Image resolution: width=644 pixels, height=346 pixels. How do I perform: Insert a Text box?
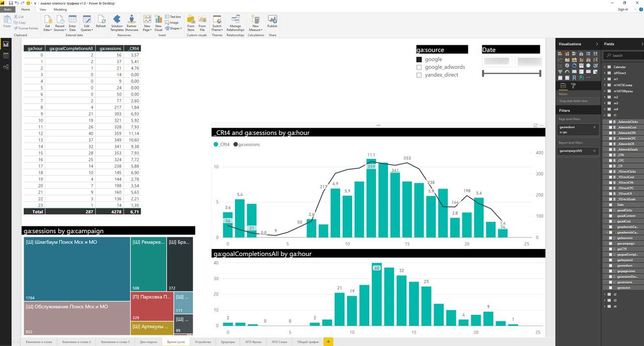coord(173,17)
